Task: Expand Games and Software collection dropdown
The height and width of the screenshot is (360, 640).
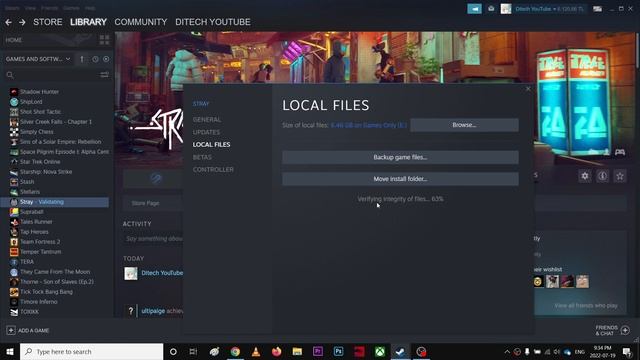Action: 68,59
